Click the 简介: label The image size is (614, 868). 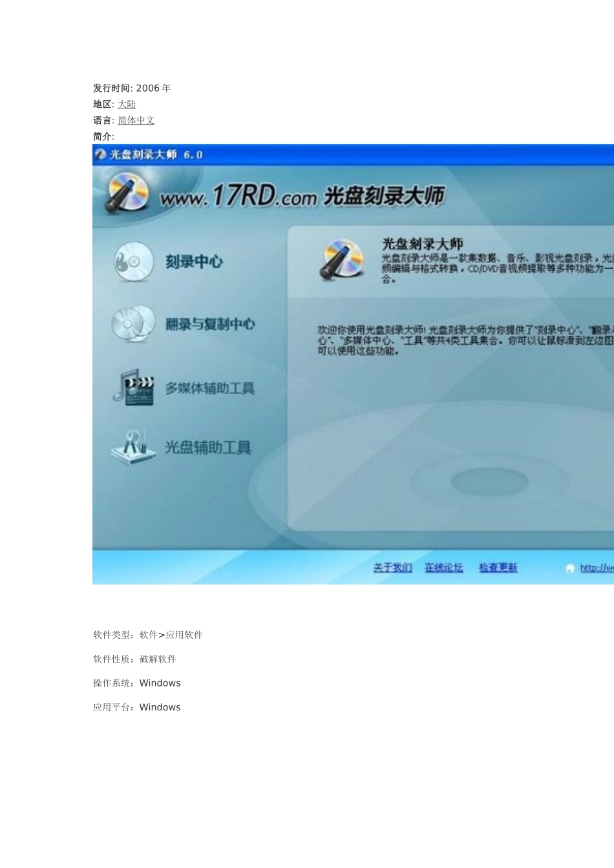tap(103, 136)
